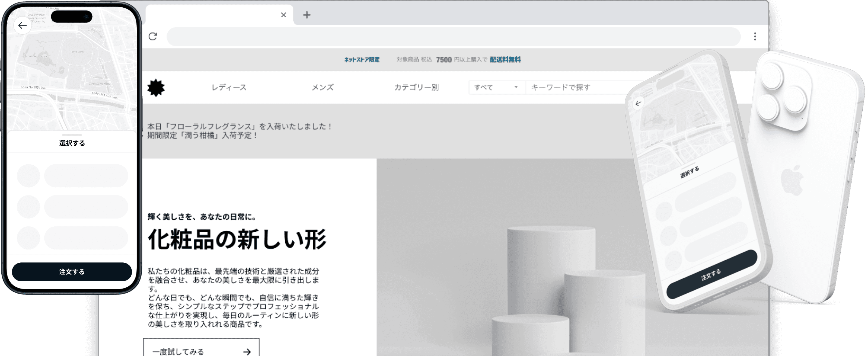This screenshot has width=868, height=356.
Task: Tap the first placeholder row on left phone
Action: click(72, 176)
